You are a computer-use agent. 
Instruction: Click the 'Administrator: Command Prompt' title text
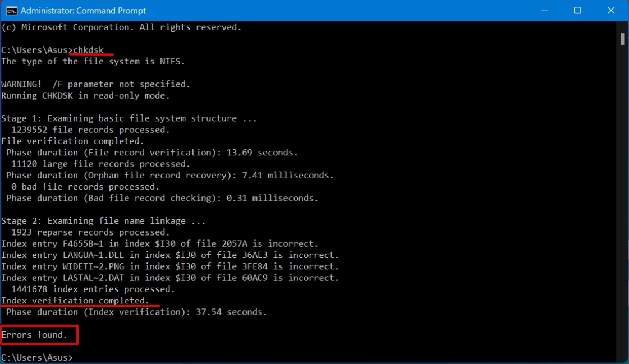[x=84, y=11]
